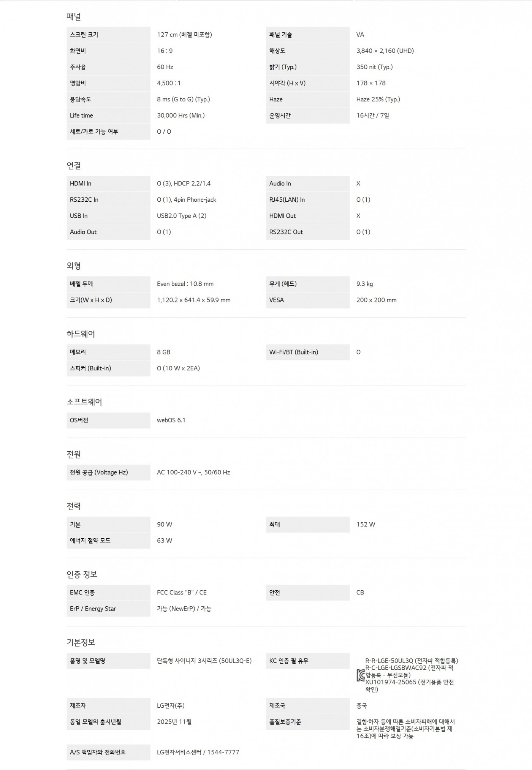Click the LG전자서비스센터 / 1544-7777 phone text

click(x=198, y=752)
